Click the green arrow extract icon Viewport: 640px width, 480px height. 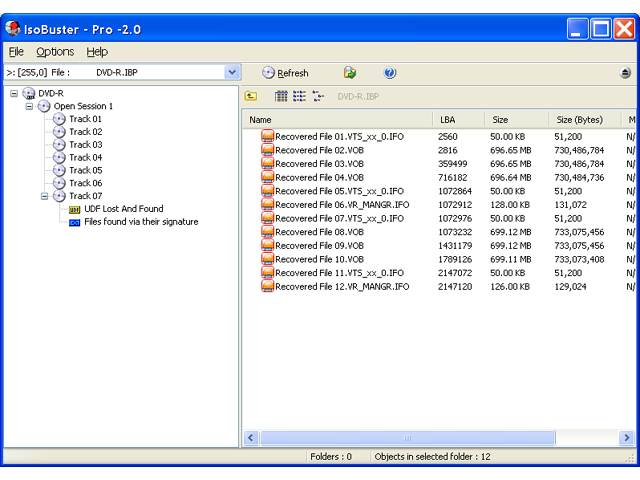tap(350, 73)
